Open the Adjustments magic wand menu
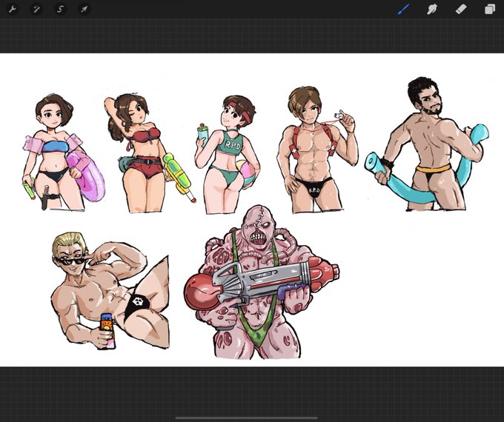The width and height of the screenshot is (504, 422). (36, 9)
